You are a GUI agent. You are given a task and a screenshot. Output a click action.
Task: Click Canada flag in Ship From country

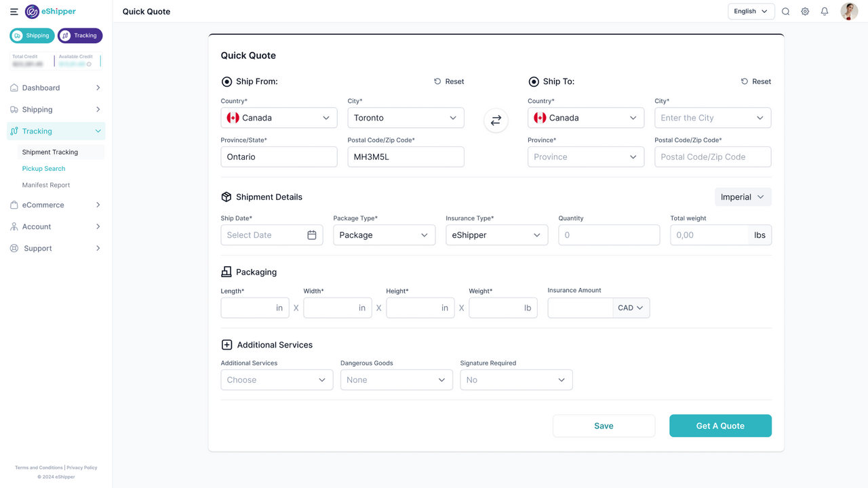tap(233, 118)
